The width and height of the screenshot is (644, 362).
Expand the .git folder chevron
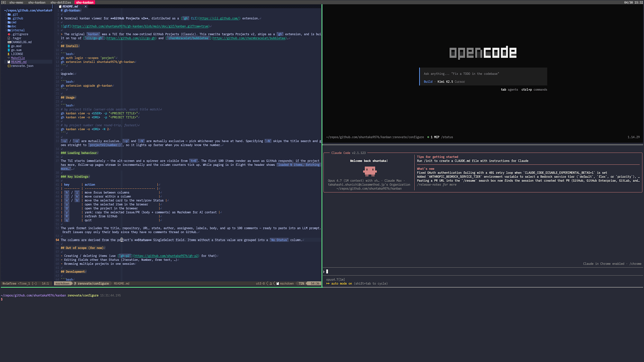6,14
